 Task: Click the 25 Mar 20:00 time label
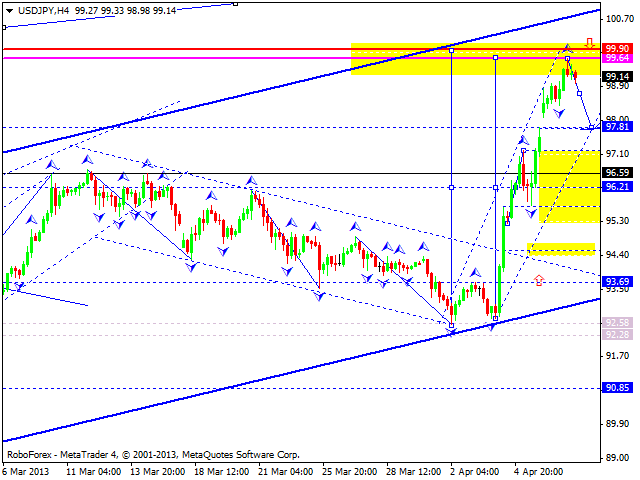pyautogui.click(x=350, y=472)
